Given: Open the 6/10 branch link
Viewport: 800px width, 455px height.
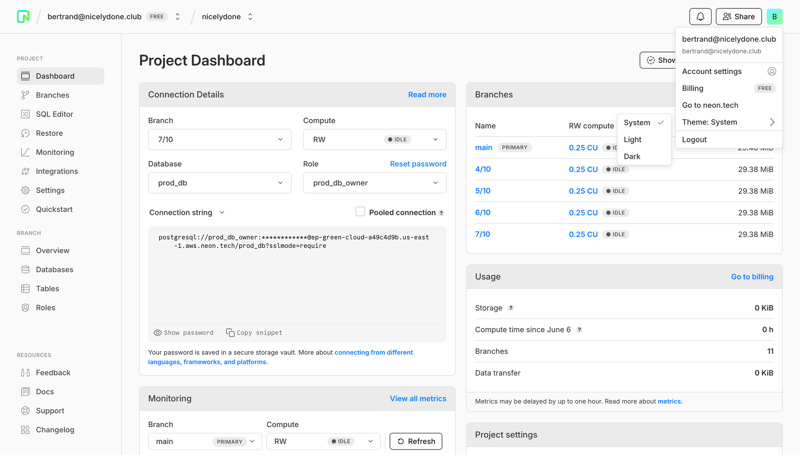Looking at the screenshot, I should click(x=483, y=212).
